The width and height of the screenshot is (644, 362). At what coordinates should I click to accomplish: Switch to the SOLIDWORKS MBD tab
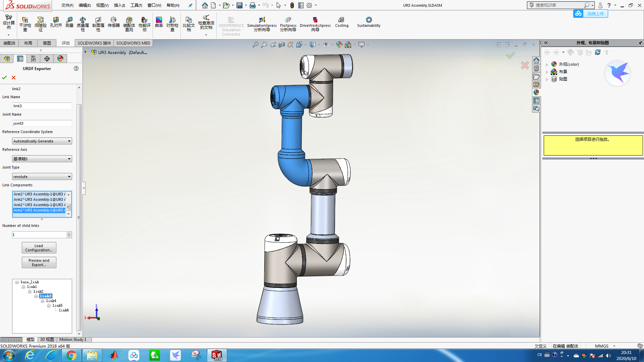tap(133, 43)
